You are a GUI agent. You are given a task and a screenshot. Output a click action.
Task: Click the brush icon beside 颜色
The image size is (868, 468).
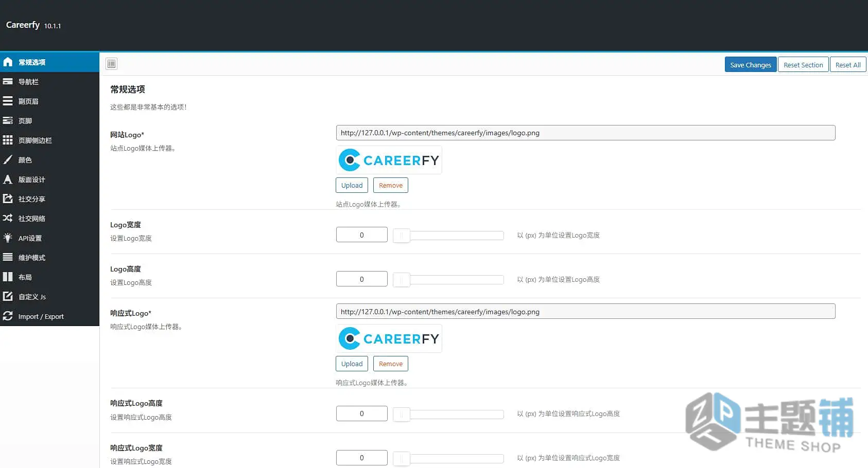click(8, 160)
